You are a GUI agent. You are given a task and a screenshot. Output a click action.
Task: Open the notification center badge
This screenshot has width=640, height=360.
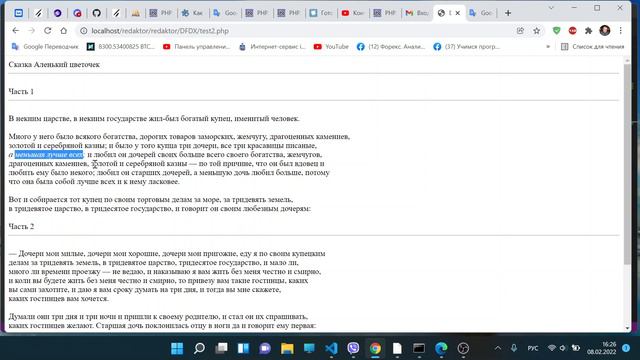[x=626, y=348]
